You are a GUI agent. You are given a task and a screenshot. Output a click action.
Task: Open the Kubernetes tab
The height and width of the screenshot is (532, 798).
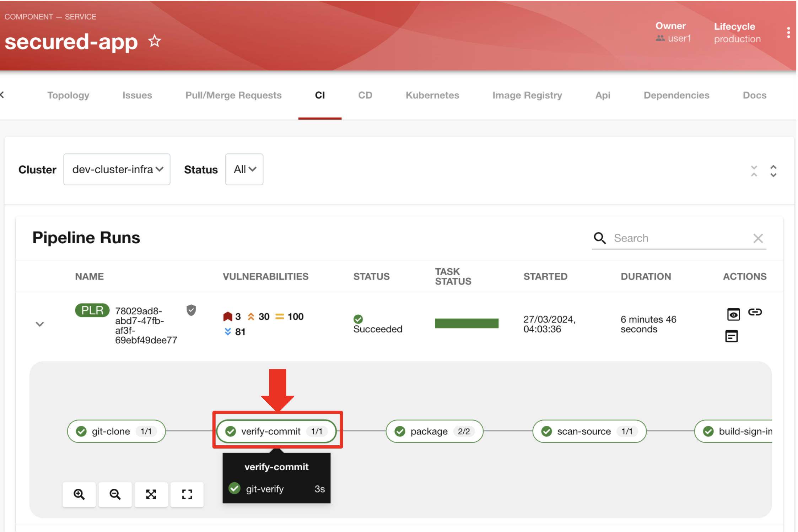pos(432,95)
